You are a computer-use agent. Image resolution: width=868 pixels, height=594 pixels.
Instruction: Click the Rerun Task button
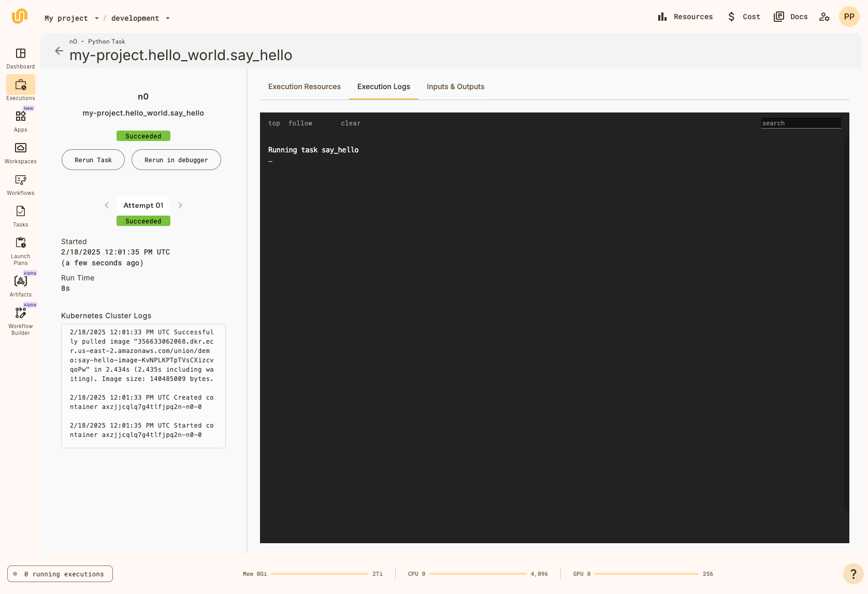93,160
